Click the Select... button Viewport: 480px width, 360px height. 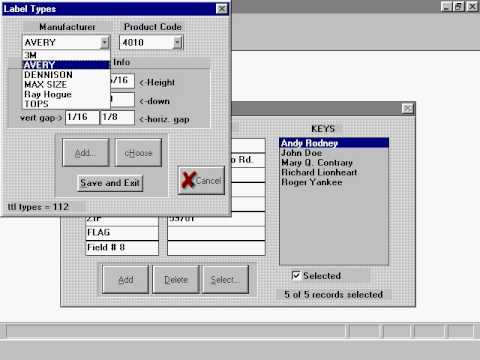(x=226, y=280)
